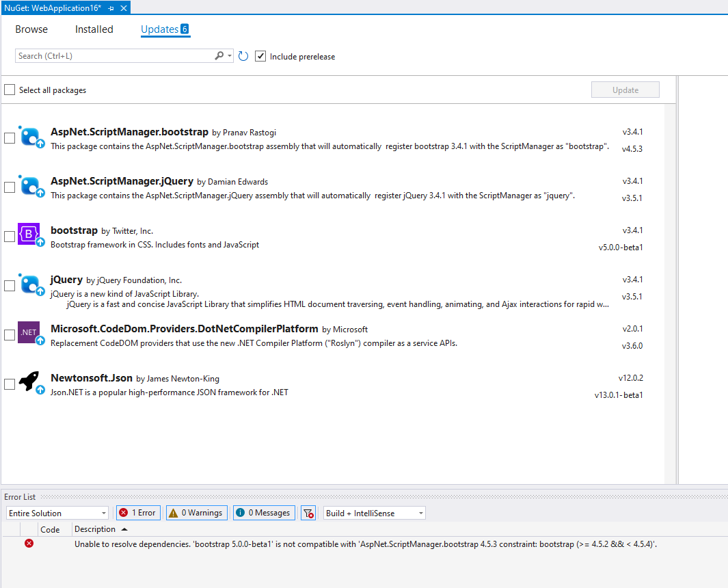Click the v5.0.0-beta1 bootstrap version
The height and width of the screenshot is (588, 728).
[x=620, y=247]
